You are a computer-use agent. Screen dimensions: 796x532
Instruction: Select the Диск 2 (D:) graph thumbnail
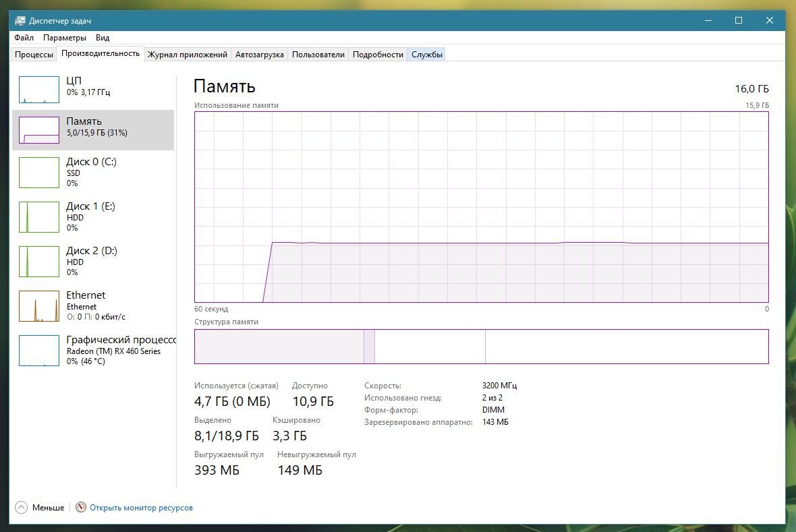pos(39,262)
